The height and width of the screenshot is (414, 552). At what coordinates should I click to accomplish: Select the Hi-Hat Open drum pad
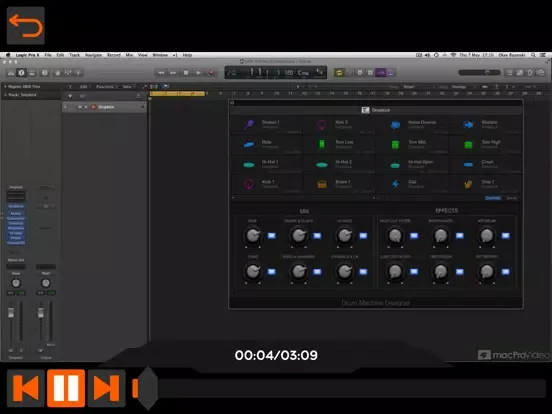[412, 164]
